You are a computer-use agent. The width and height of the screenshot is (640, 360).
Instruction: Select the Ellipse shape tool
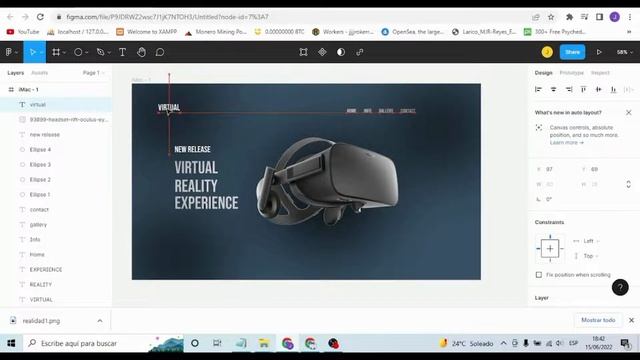point(78,52)
